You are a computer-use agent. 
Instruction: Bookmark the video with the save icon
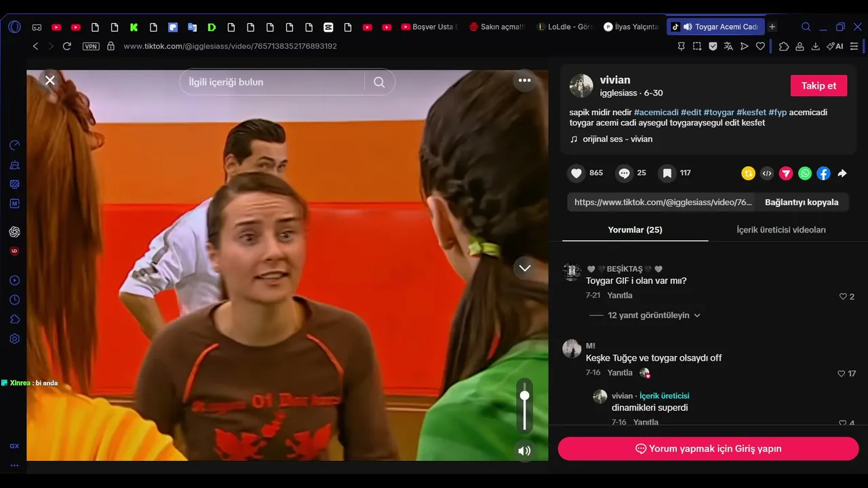[x=667, y=174]
